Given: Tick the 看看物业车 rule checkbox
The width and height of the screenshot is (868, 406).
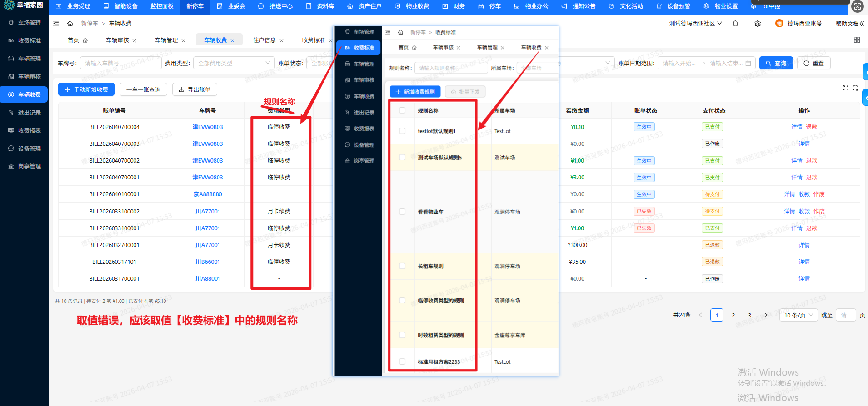Looking at the screenshot, I should pos(402,212).
